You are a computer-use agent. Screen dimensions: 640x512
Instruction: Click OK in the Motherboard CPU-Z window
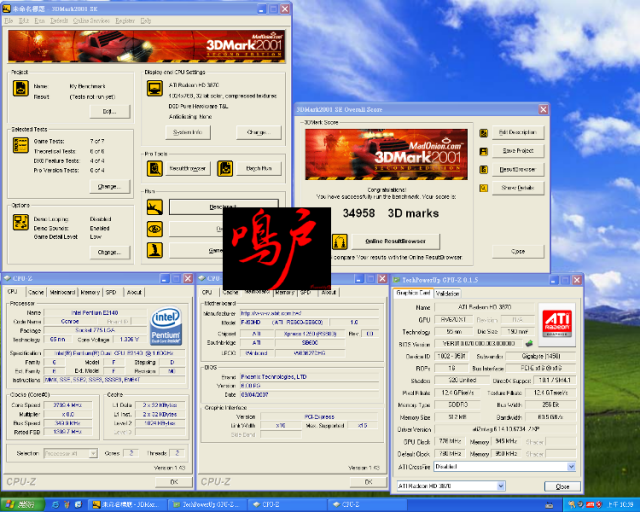(368, 482)
